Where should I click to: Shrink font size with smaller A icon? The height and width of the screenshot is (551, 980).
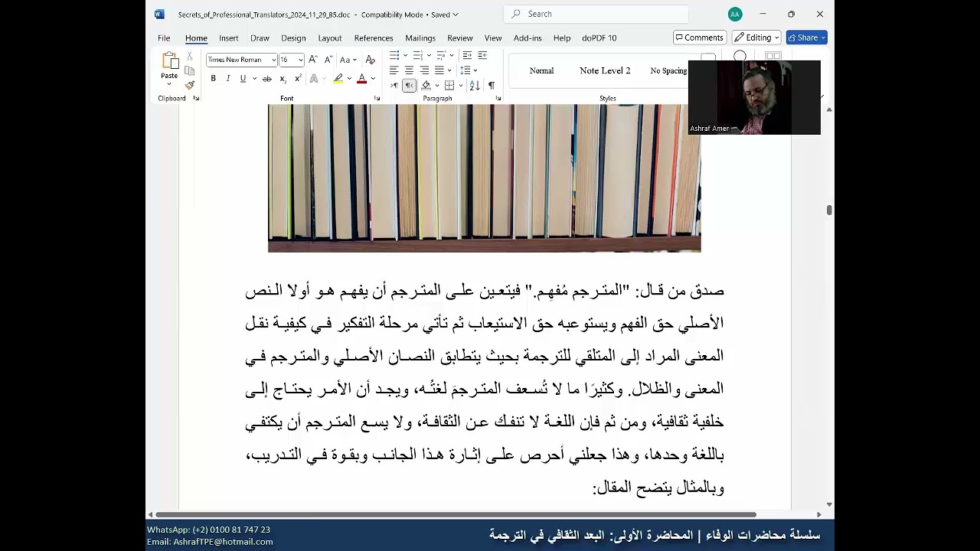328,60
